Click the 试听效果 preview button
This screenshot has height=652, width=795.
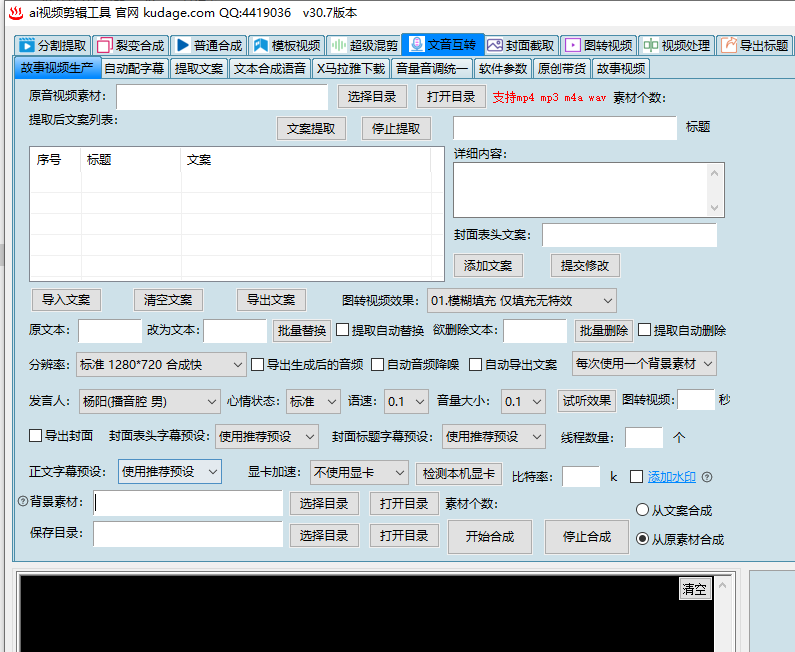point(587,401)
